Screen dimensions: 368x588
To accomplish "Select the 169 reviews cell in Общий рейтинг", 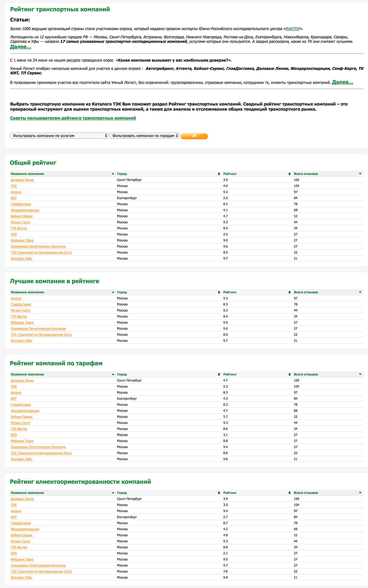I will click(x=297, y=180).
